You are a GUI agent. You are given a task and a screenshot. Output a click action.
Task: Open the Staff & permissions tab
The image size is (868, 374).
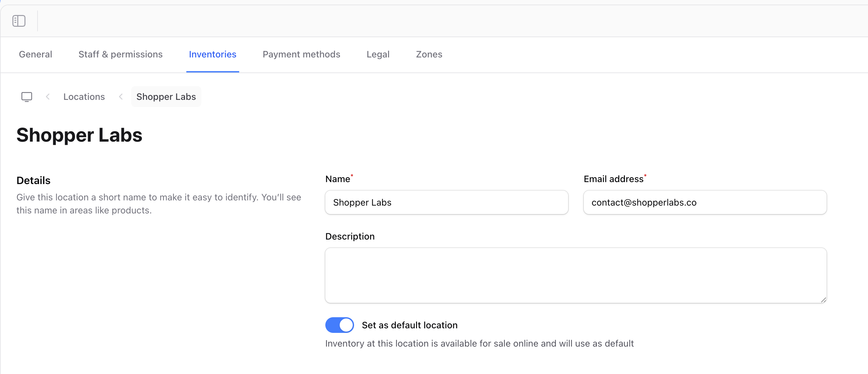click(120, 54)
